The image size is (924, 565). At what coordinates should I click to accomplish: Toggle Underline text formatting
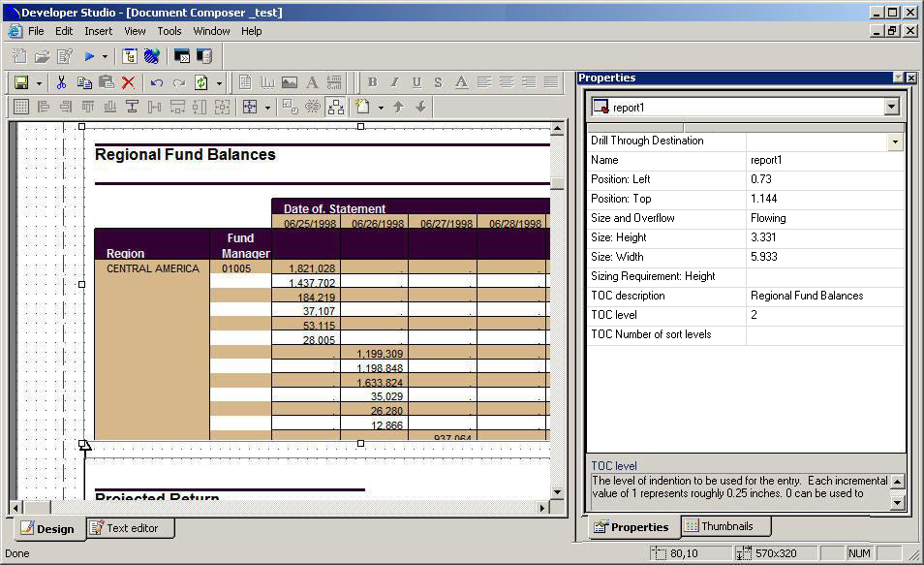(x=416, y=83)
